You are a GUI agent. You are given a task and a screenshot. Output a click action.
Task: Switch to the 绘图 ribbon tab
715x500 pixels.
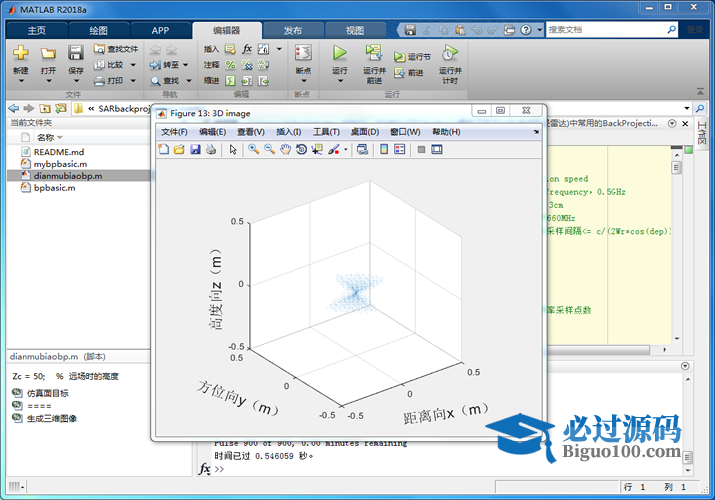point(99,30)
